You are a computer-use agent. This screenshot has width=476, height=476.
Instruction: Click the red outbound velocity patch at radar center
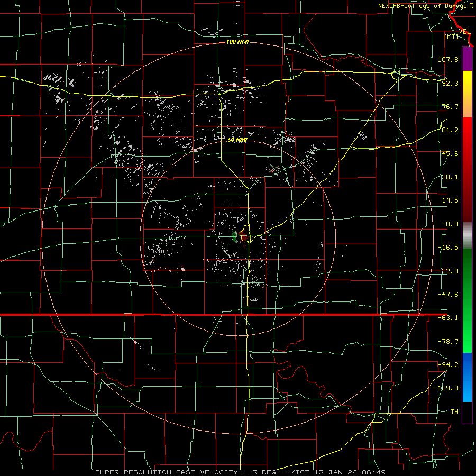244,235
